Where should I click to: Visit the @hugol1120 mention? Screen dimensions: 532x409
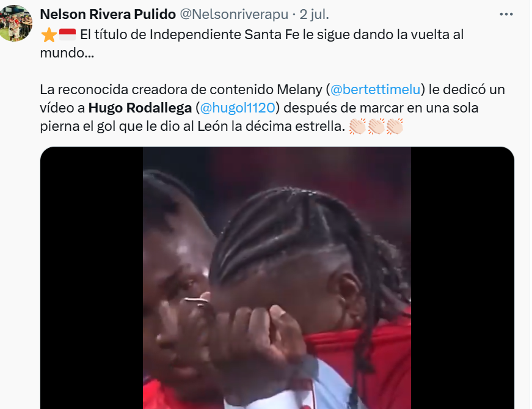click(238, 108)
